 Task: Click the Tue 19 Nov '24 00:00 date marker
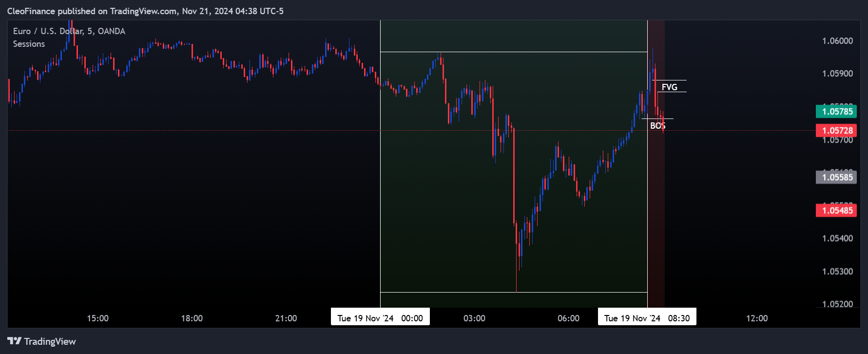click(380, 316)
